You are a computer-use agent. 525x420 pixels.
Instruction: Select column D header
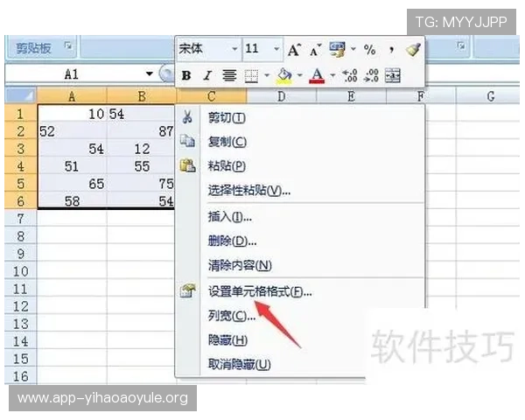281,96
